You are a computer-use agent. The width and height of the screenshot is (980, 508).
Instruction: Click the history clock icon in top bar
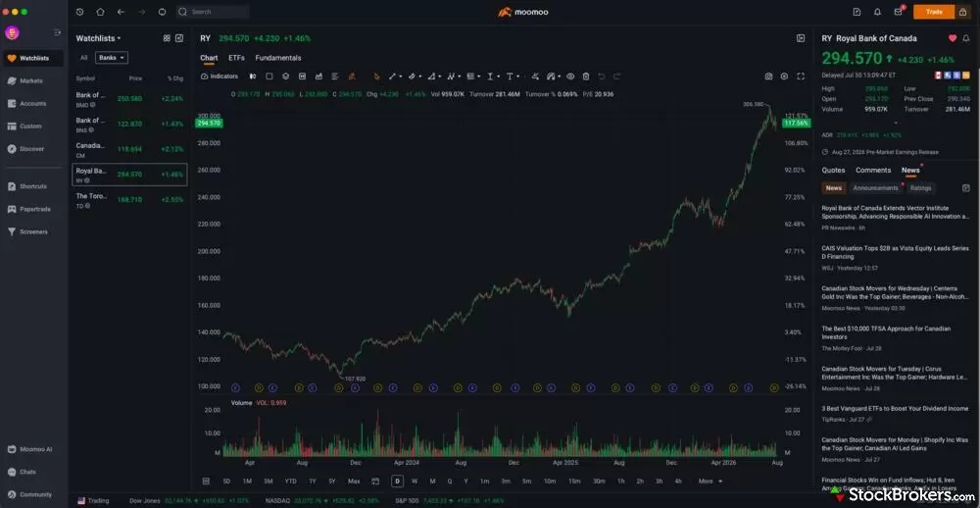(79, 12)
